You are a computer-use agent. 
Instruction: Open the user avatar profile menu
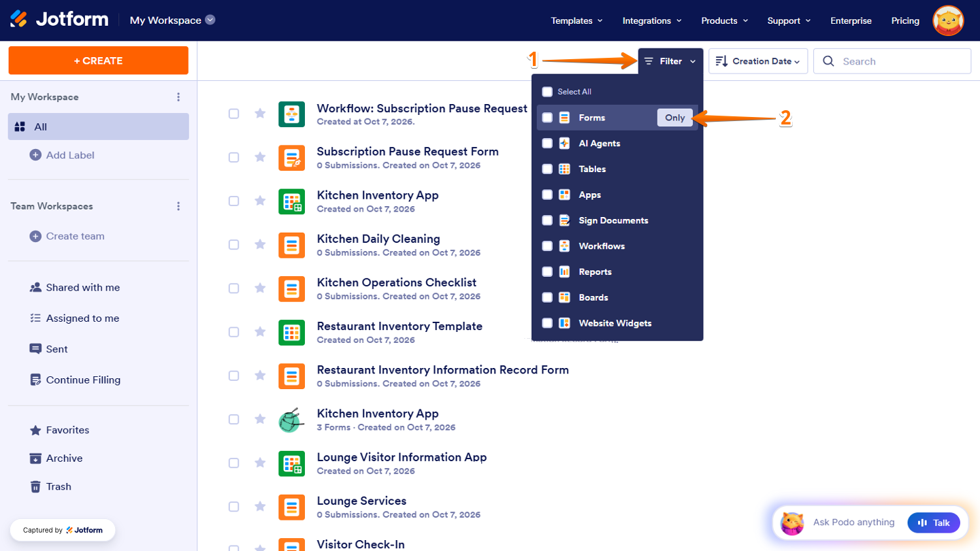click(x=948, y=20)
